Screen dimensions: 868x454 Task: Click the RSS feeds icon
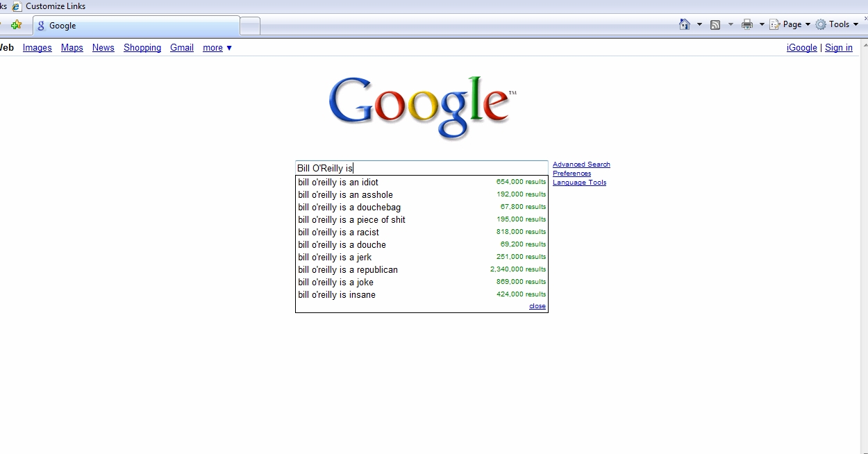coord(715,24)
